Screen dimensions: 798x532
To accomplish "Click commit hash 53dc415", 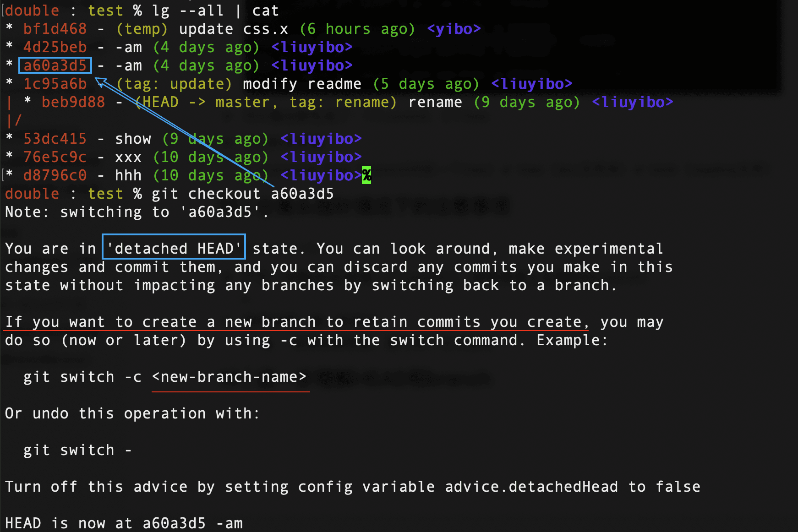I will tap(55, 139).
